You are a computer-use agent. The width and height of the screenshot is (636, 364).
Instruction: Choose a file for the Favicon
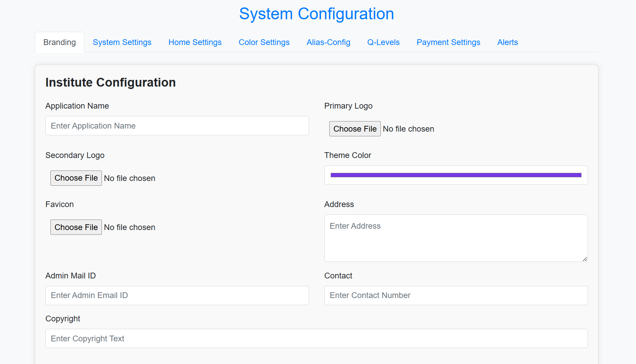pos(76,227)
